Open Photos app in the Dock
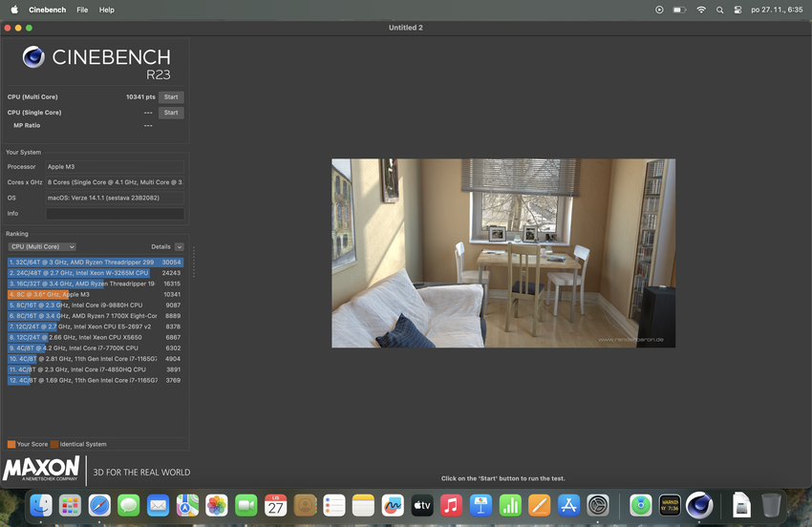The image size is (812, 527). 217,505
